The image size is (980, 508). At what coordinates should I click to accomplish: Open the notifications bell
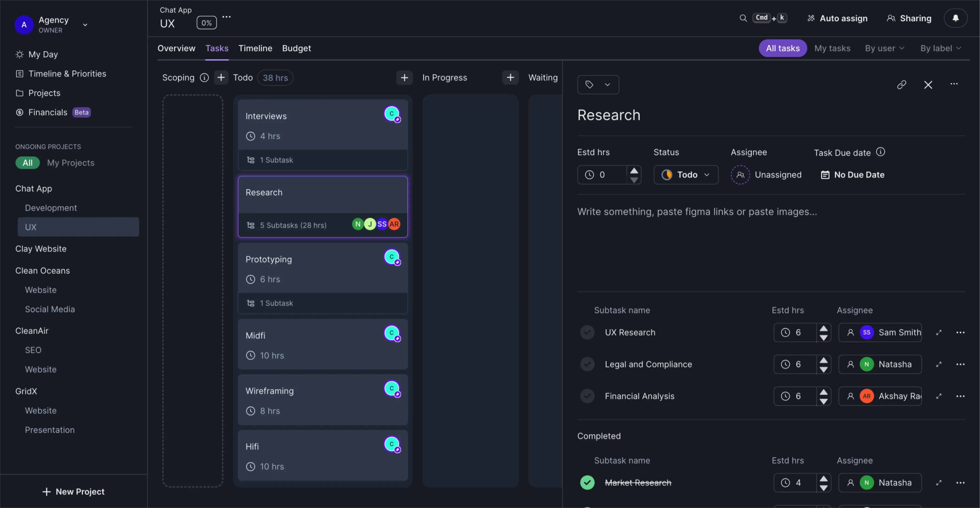pyautogui.click(x=956, y=18)
